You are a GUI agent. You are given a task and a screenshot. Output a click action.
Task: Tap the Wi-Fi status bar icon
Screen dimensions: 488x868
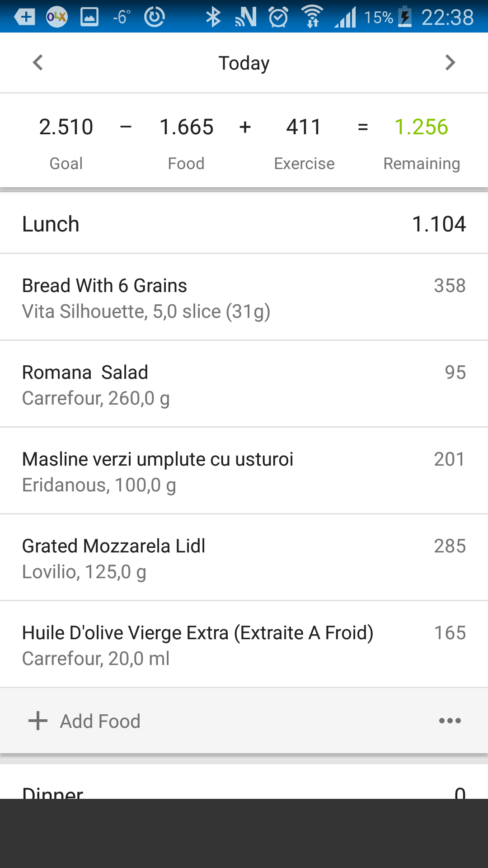click(x=312, y=17)
